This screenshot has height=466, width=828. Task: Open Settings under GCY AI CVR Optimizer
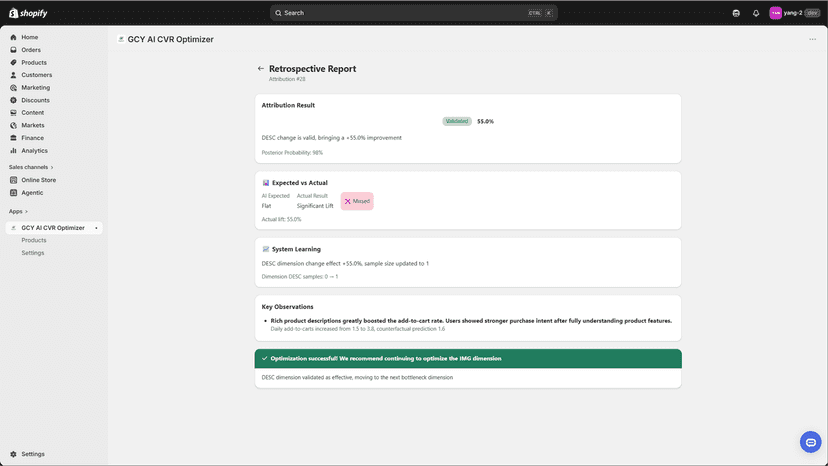(x=33, y=253)
